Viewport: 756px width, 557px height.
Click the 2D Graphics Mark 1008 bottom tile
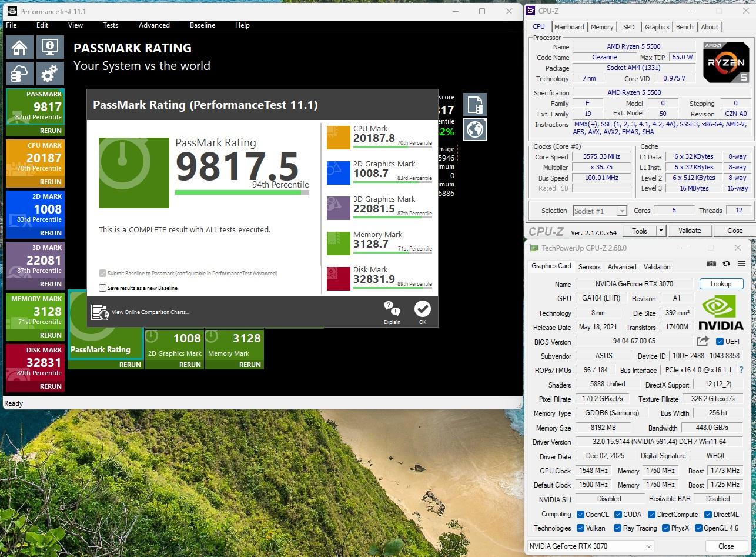tap(174, 343)
